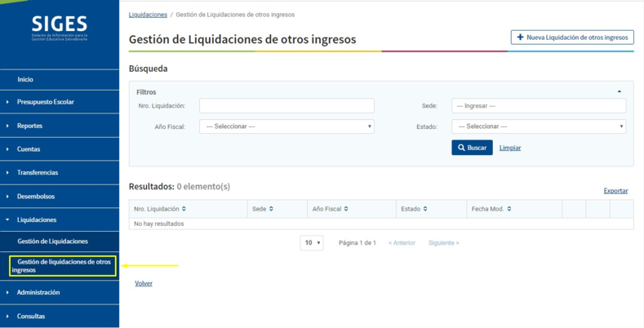
Task: Open the Estado dropdown
Action: pos(539,126)
